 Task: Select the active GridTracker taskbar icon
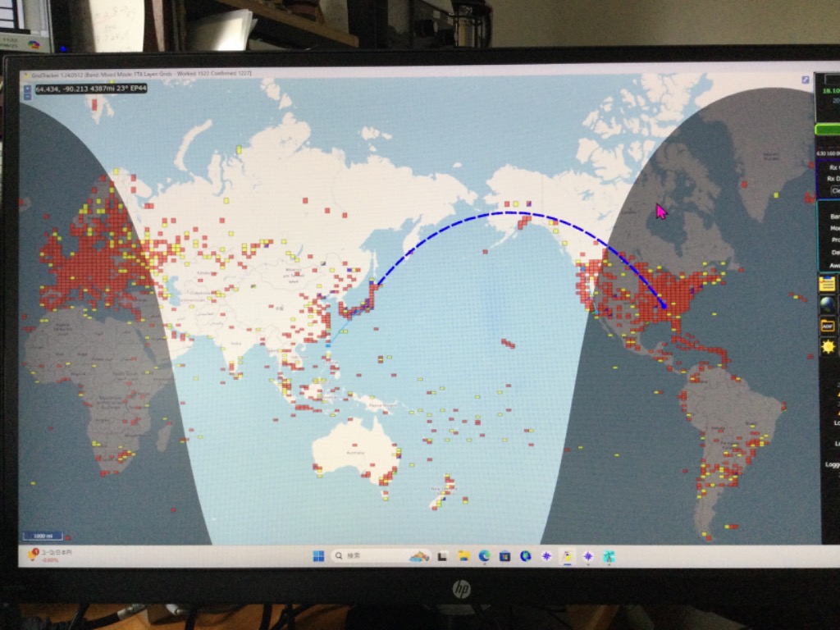tap(568, 557)
